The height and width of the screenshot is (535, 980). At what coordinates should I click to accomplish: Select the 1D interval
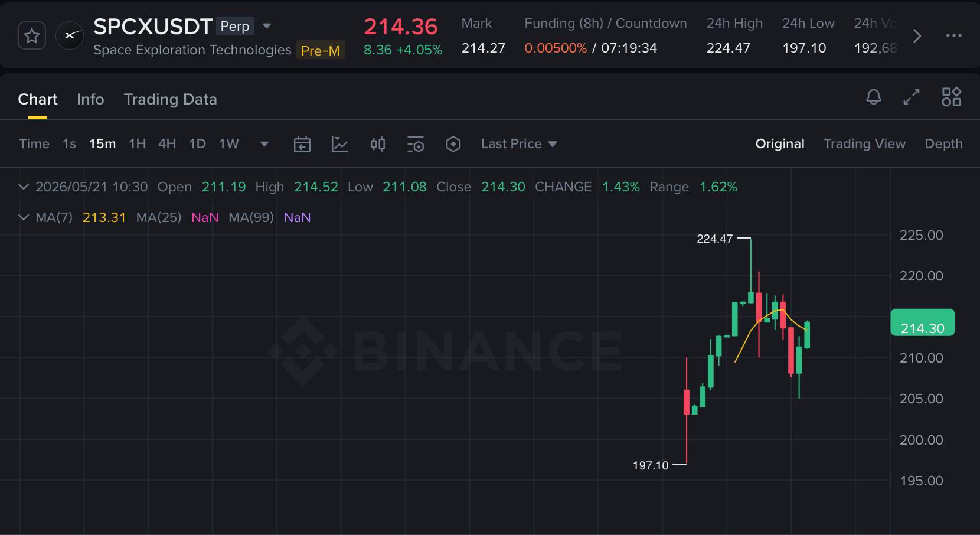click(197, 143)
